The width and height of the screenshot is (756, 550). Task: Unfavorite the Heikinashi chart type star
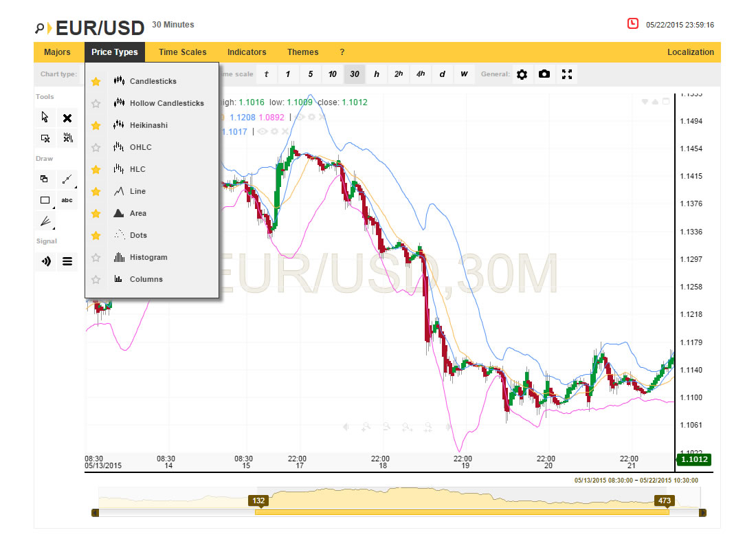(x=96, y=125)
